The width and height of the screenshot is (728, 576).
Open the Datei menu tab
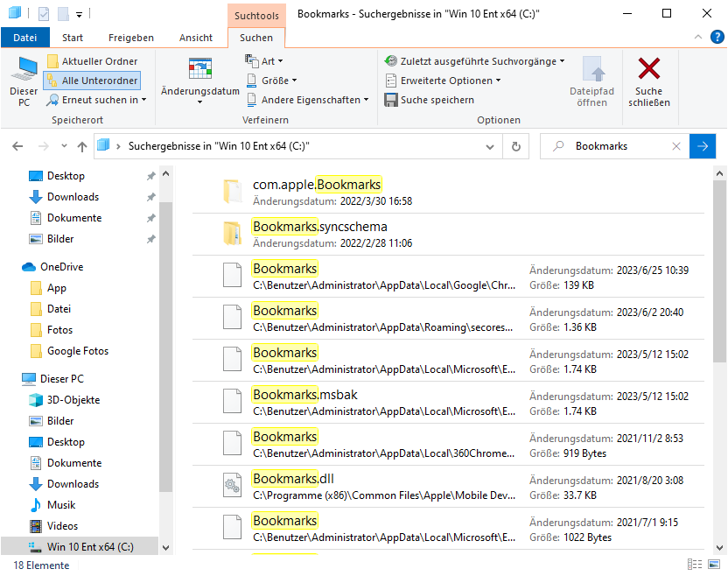coord(25,38)
